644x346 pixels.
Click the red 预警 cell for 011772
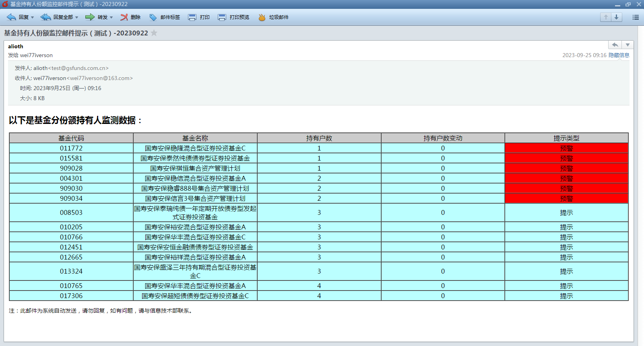pyautogui.click(x=566, y=148)
